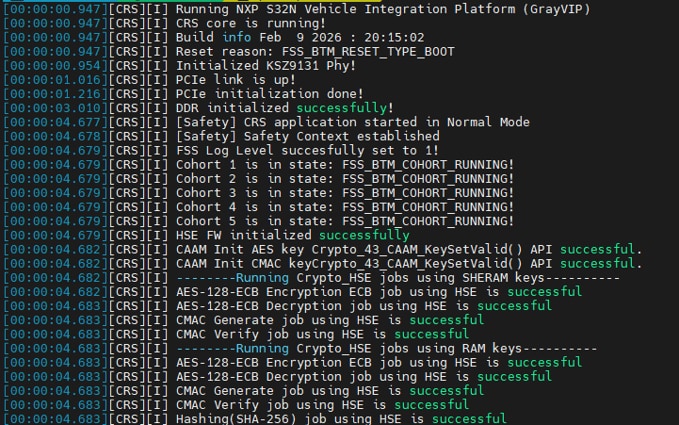Screen dimensions: 679x425
Task: Click the timestamp '[00:00:04.677]'
Action: point(55,123)
